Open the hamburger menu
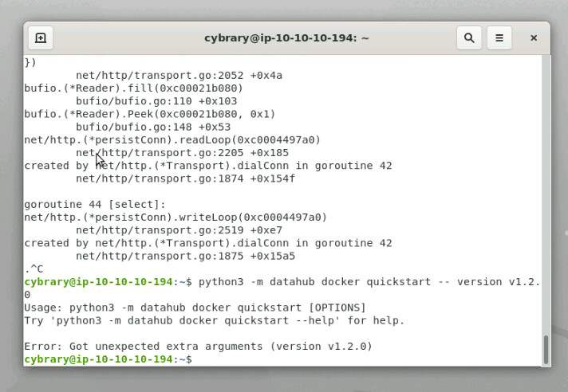 tap(499, 37)
